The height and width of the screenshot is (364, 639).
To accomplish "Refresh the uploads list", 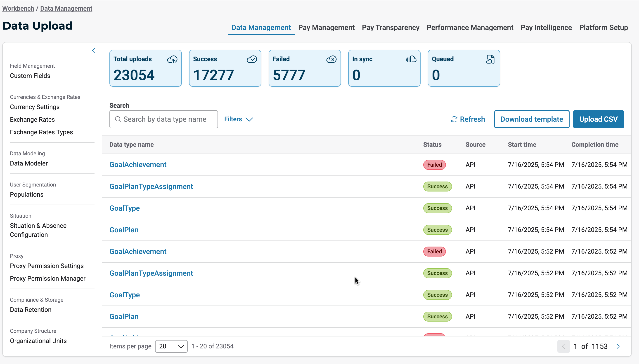I will tap(468, 119).
